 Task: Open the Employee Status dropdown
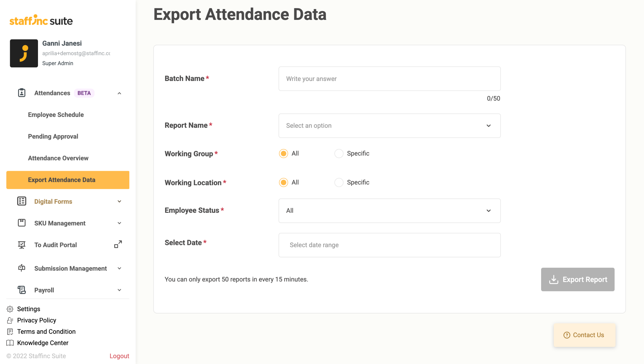click(389, 211)
